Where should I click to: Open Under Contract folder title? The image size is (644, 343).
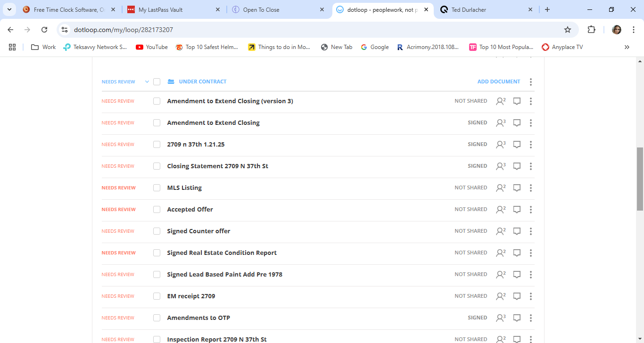coord(203,82)
